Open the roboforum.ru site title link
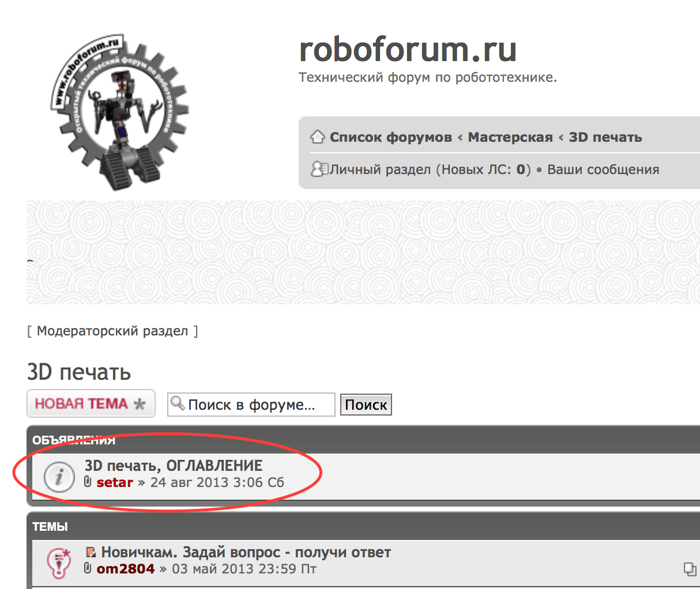This screenshot has width=700, height=589. click(408, 49)
